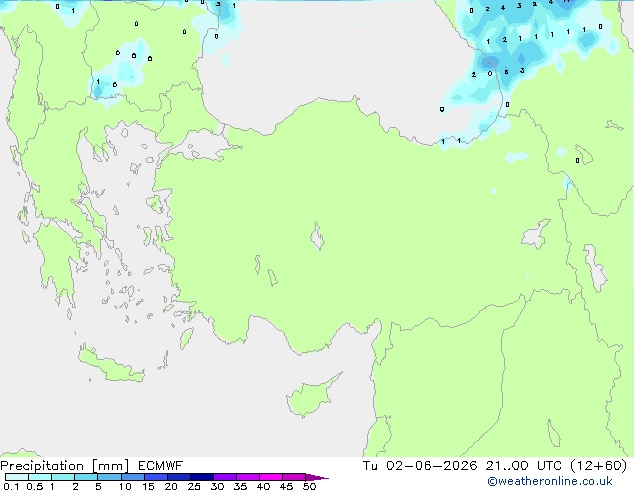Screen dimensions: 634x490
Task: Click the legend tick label 50
Action: tap(309, 486)
